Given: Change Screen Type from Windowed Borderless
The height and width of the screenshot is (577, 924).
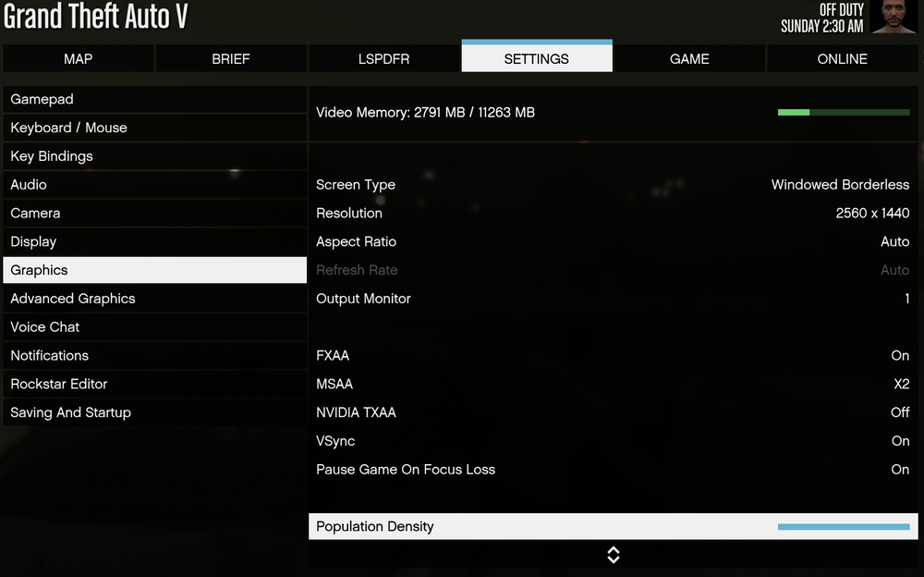Looking at the screenshot, I should (840, 185).
